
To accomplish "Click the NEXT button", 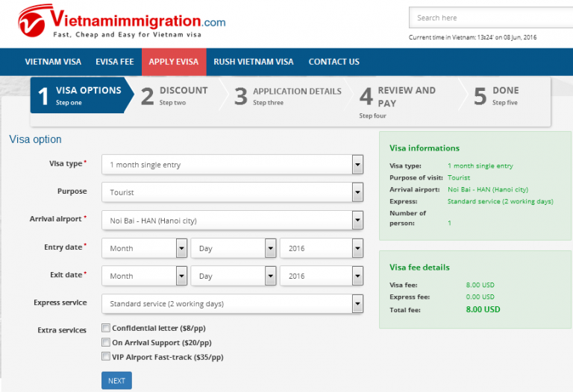I will coord(116,381).
